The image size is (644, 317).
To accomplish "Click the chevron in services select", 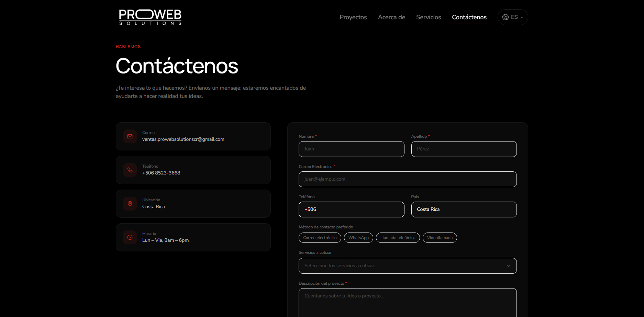I will click(508, 266).
